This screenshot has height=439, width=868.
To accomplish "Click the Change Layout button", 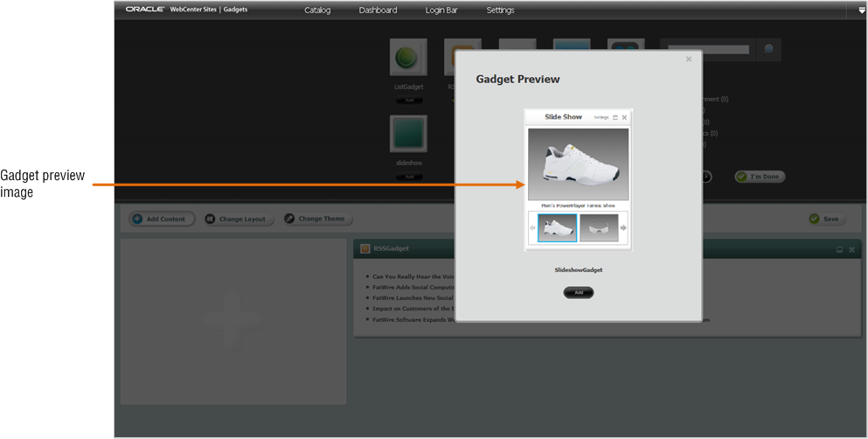I will [x=239, y=219].
